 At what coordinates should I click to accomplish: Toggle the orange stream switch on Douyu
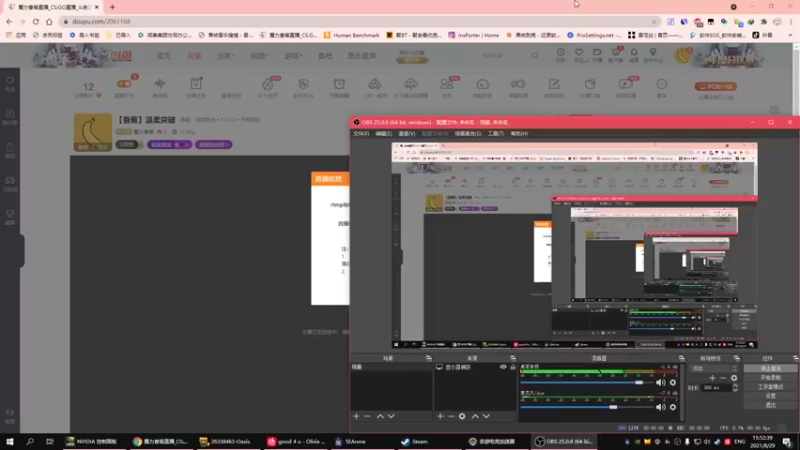[124, 84]
